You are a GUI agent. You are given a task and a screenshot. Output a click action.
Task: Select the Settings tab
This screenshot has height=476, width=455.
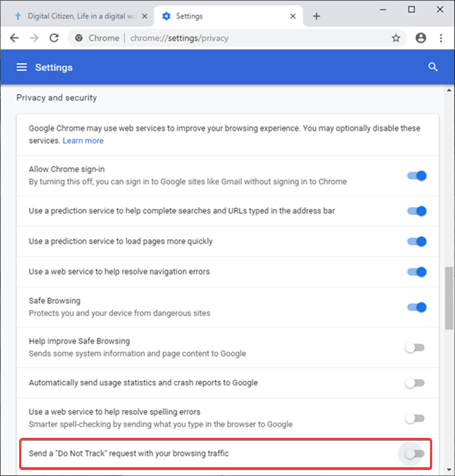228,16
